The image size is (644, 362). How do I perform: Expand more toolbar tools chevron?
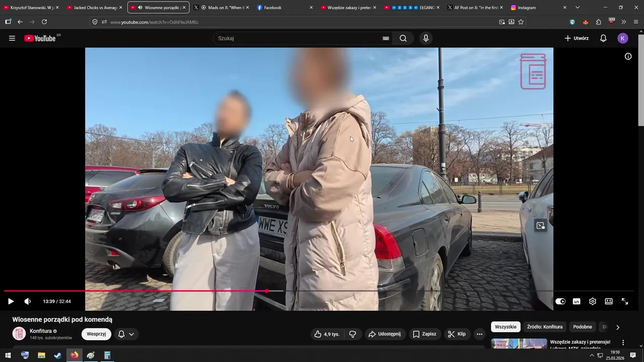click(624, 22)
